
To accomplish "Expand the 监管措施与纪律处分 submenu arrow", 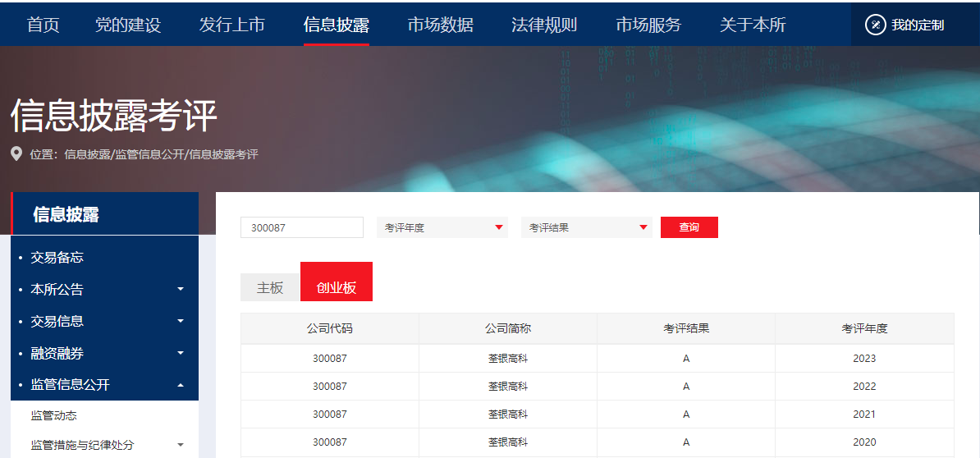I will tap(181, 445).
